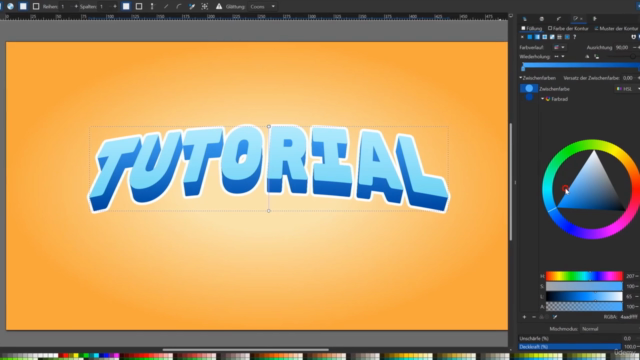Toggle the filled square button left of Reihen
The image size is (640, 360).
pos(23,6)
